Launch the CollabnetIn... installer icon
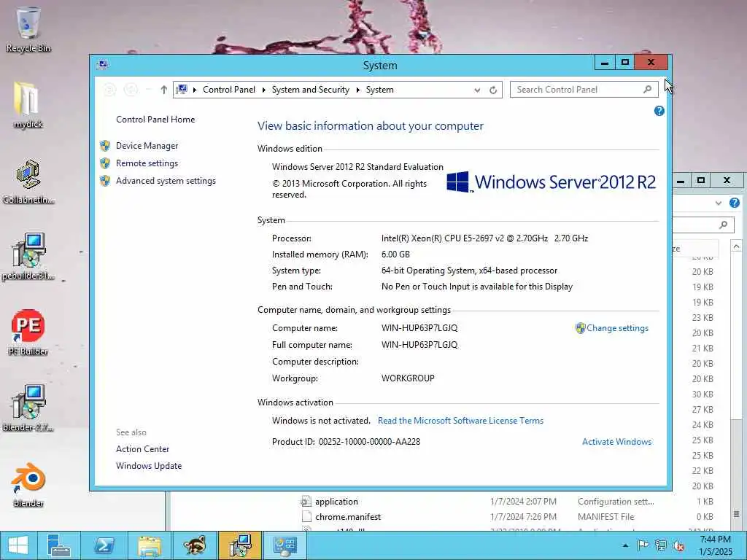Viewport: 747px width, 560px height. coord(28,182)
